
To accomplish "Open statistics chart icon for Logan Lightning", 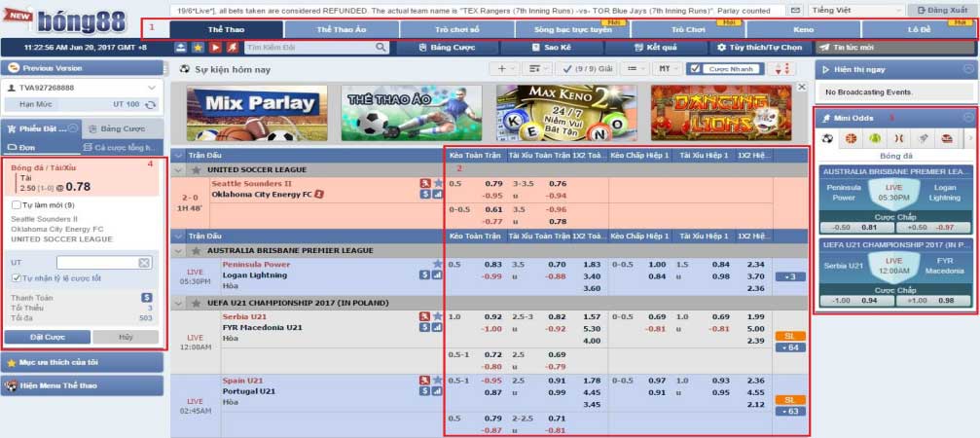I will (438, 274).
